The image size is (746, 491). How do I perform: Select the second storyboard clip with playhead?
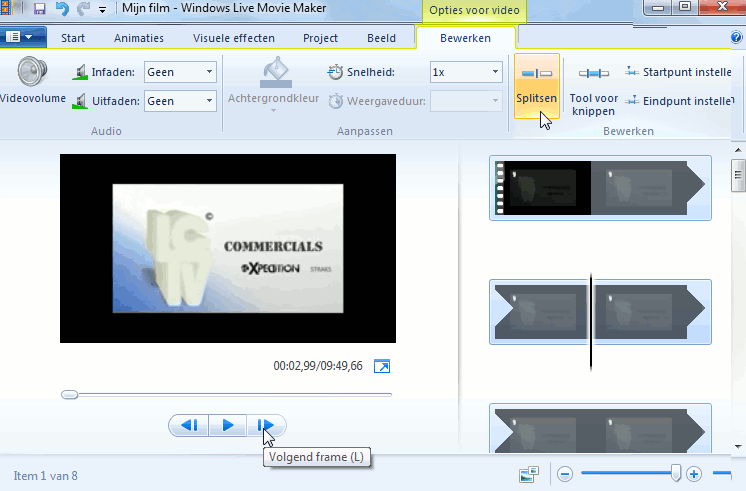[x=600, y=312]
